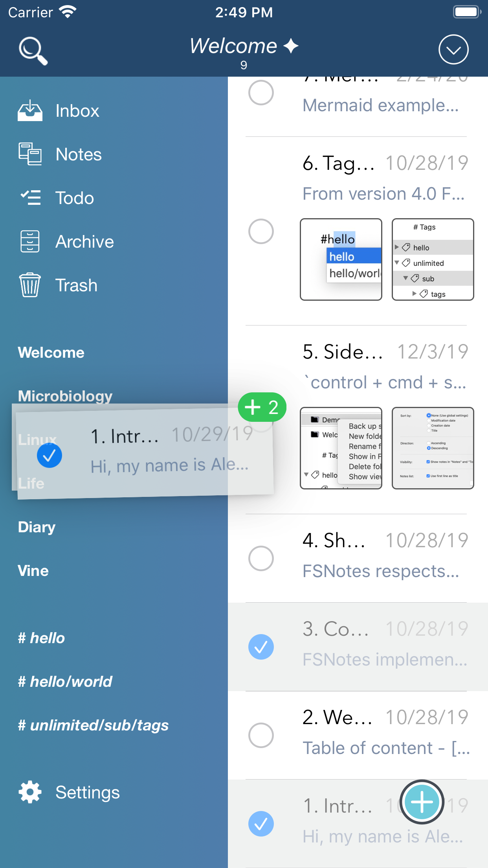This screenshot has width=488, height=868.
Task: Select the Microbiology folder
Action: tap(65, 396)
